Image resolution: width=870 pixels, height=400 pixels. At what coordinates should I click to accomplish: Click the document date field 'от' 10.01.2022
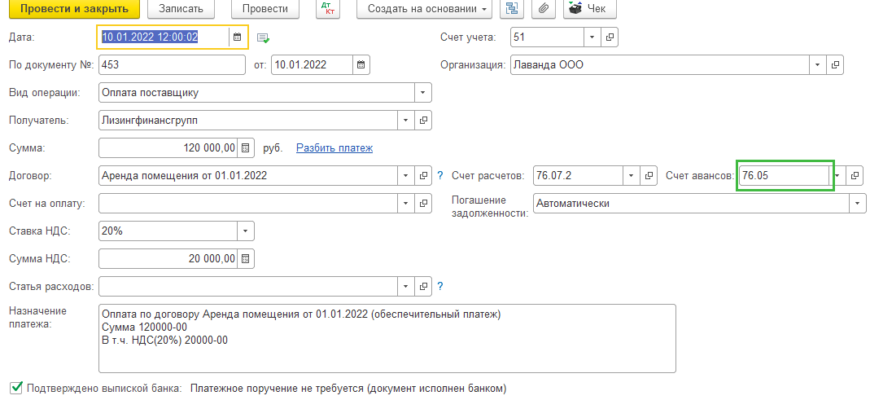(312, 65)
